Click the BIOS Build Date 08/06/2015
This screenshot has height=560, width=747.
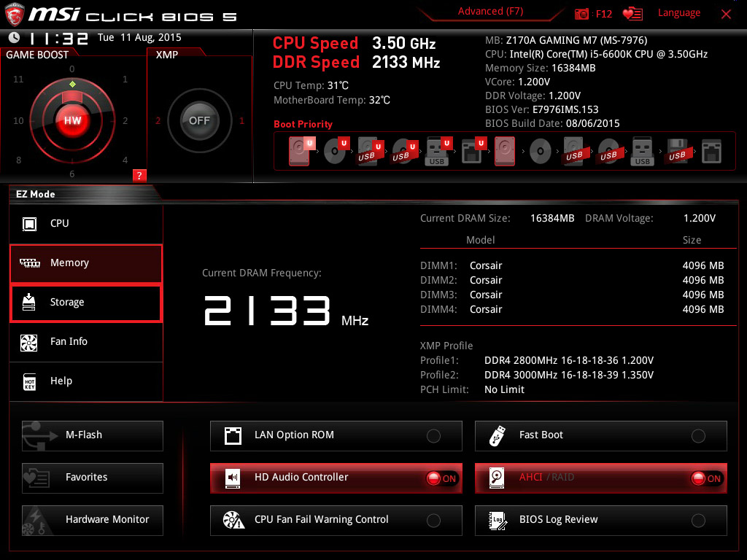tap(552, 123)
